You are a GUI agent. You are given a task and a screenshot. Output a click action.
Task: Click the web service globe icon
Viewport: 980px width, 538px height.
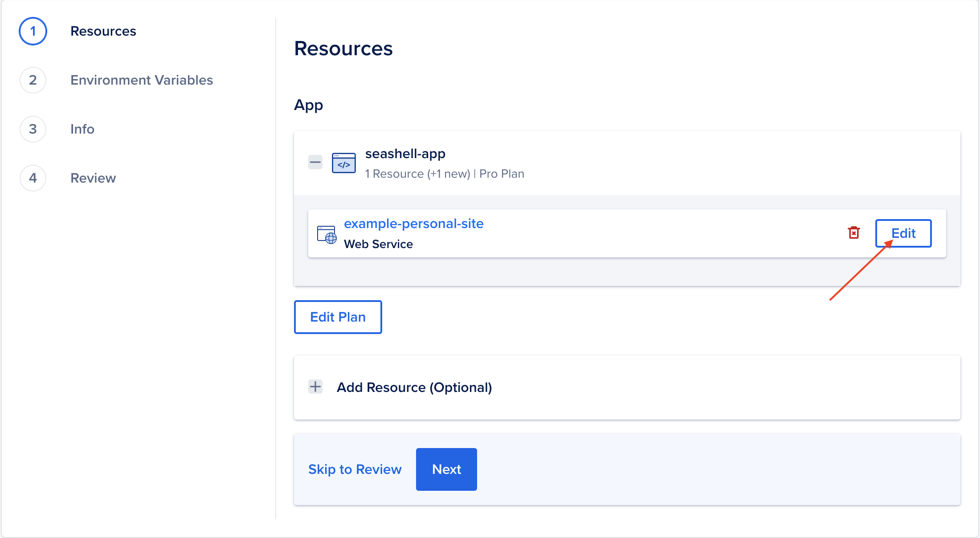[x=327, y=235]
